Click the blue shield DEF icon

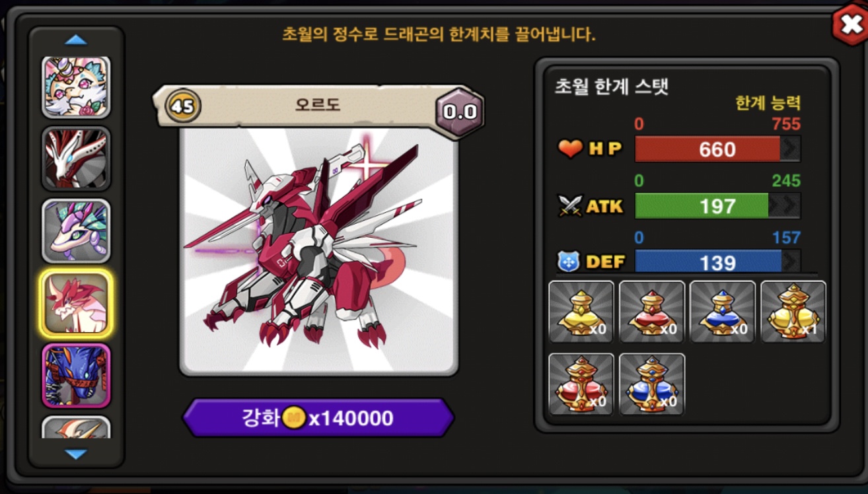point(569,262)
